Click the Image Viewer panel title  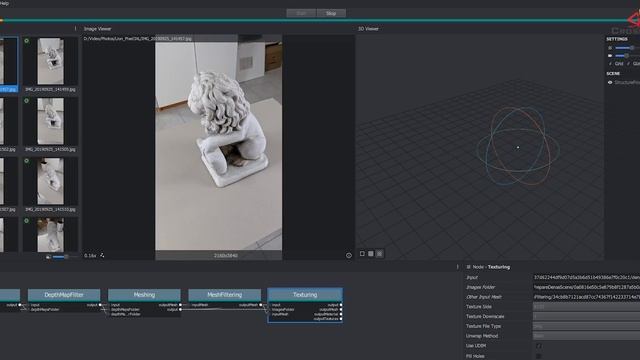[98, 29]
